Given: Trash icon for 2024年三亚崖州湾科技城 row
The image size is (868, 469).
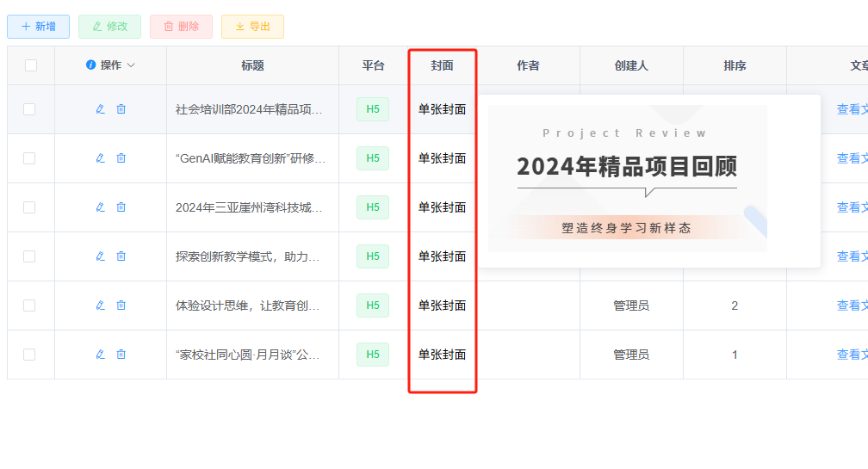Looking at the screenshot, I should [121, 207].
